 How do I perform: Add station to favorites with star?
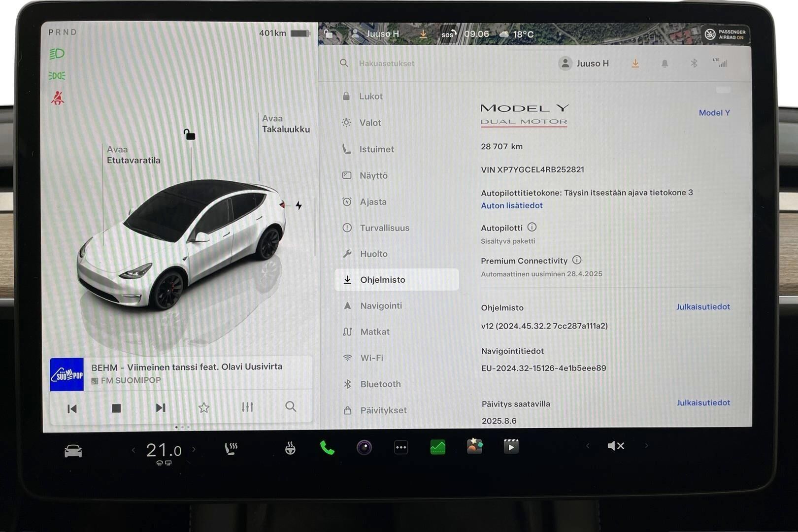pos(204,407)
